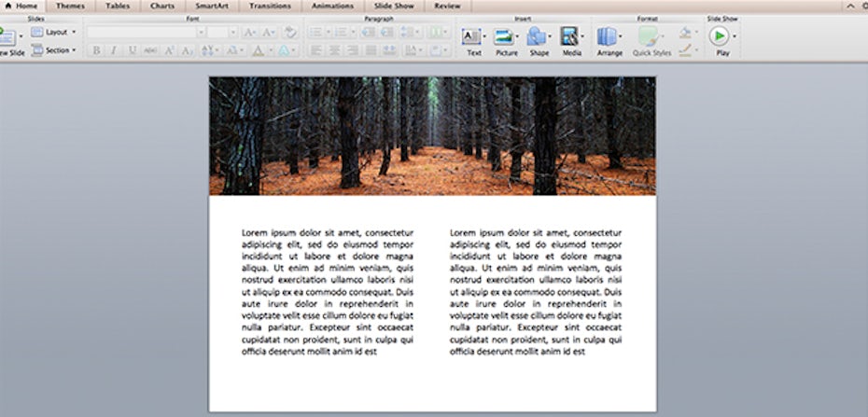Click the clear formatting eraser icon
The height and width of the screenshot is (417, 868).
click(290, 32)
